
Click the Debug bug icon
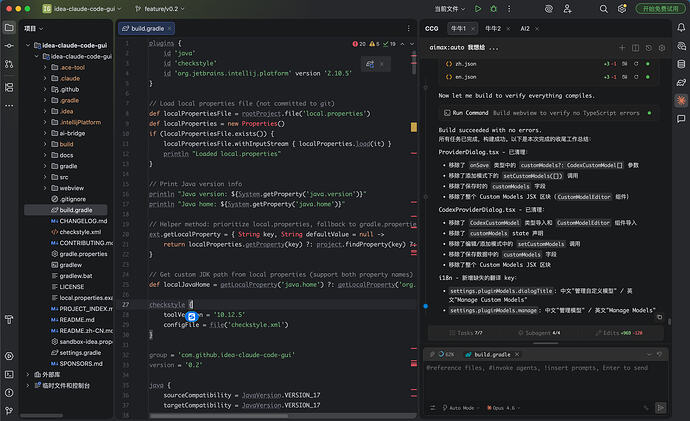[493, 9]
